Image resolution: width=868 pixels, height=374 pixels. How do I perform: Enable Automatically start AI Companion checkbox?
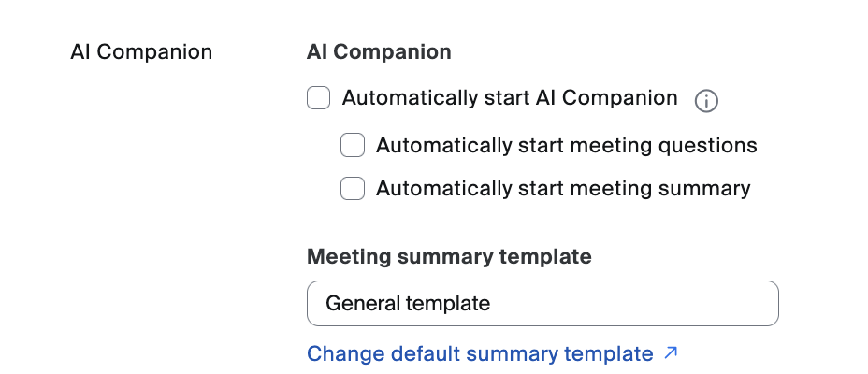click(x=319, y=98)
